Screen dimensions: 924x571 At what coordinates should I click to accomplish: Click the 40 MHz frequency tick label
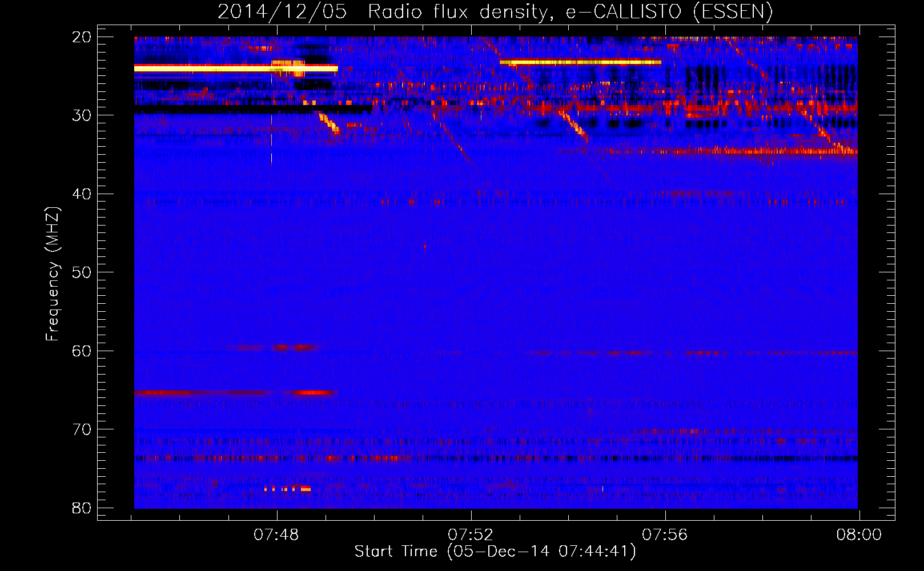[x=82, y=194]
